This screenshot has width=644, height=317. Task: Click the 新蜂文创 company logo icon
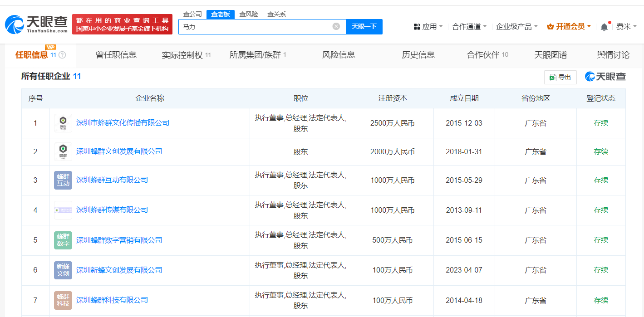click(63, 270)
